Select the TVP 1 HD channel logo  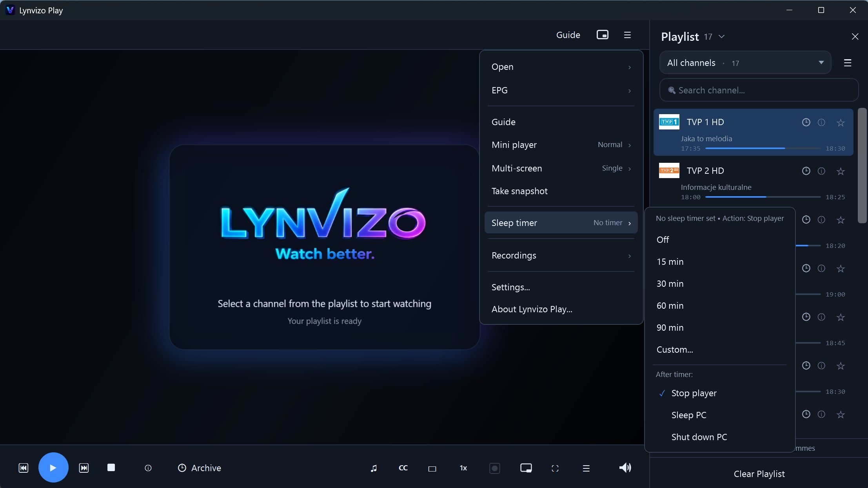(669, 122)
